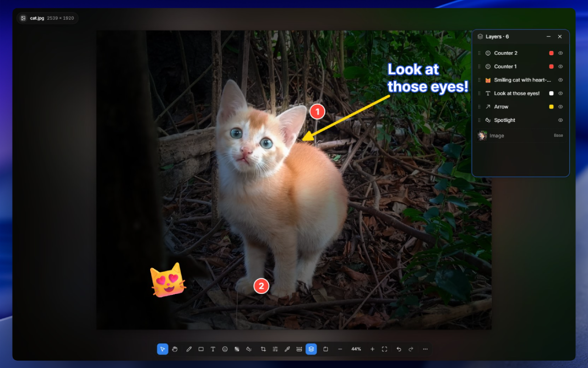Toggle the Arrow layer's eye icon
The height and width of the screenshot is (368, 588).
(x=560, y=106)
